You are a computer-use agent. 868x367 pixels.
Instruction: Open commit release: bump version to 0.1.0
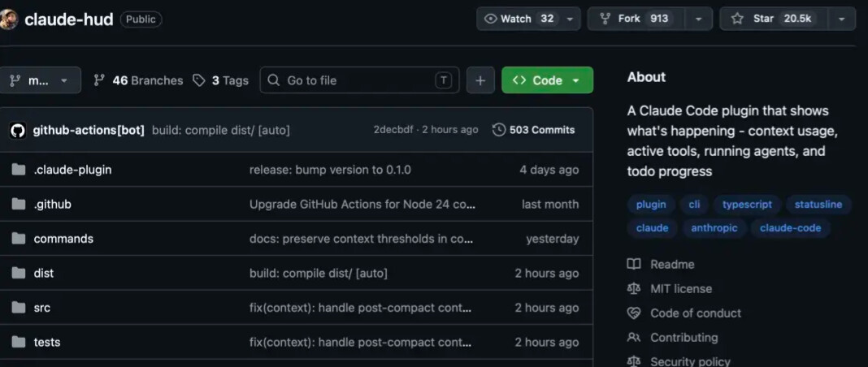(x=330, y=170)
